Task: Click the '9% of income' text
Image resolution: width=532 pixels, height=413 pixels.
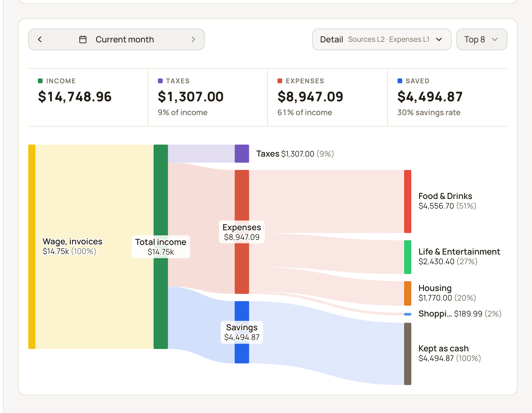Action: pos(183,112)
